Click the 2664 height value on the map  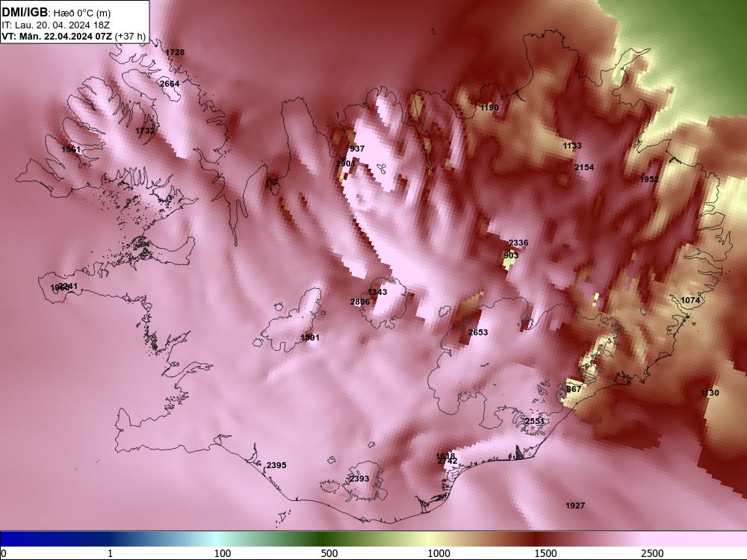click(x=170, y=84)
